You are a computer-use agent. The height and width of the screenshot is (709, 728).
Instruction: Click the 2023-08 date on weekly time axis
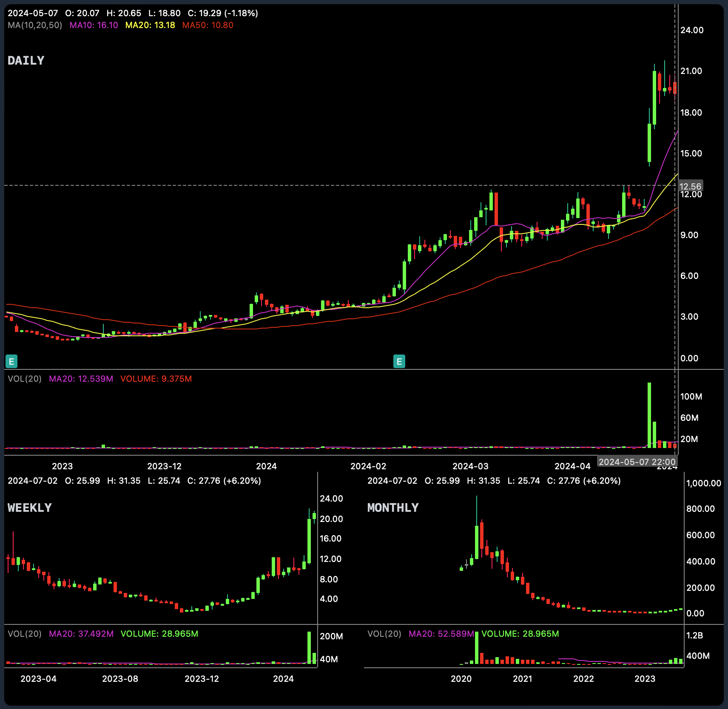pos(120,679)
